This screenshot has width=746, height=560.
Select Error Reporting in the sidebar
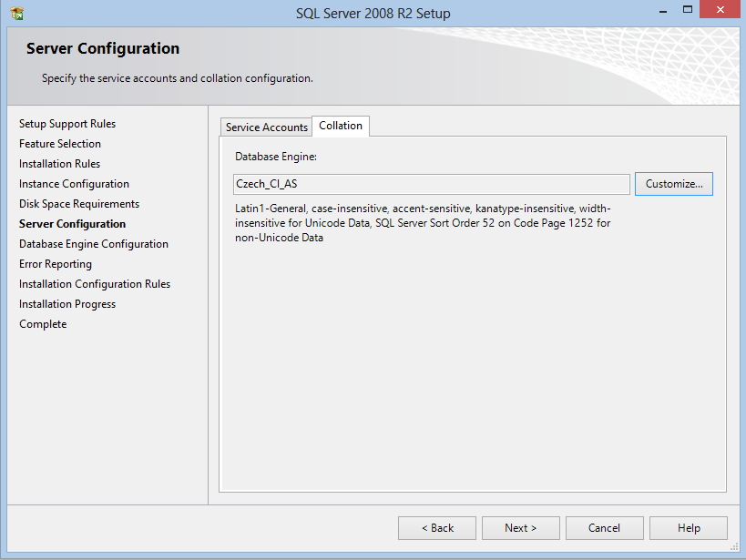(56, 264)
